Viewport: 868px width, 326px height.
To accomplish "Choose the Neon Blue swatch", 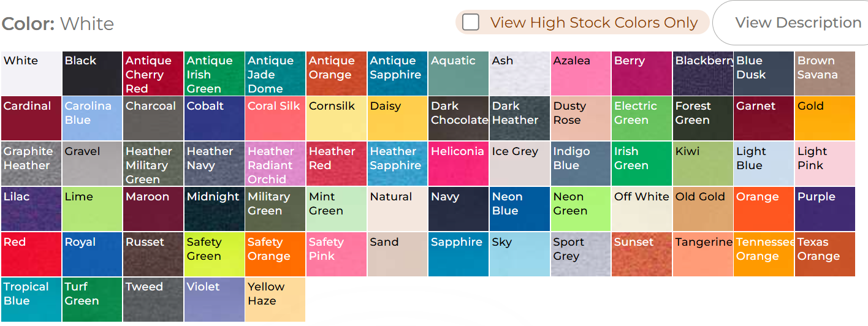I will coord(519,209).
